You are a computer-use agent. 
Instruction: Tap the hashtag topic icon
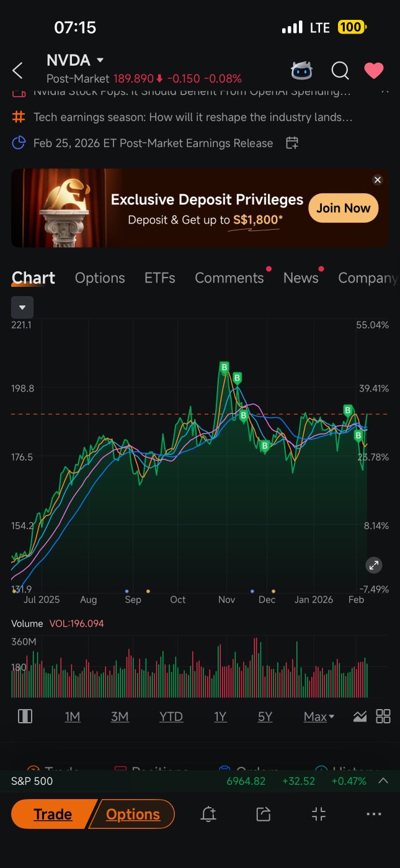19,117
